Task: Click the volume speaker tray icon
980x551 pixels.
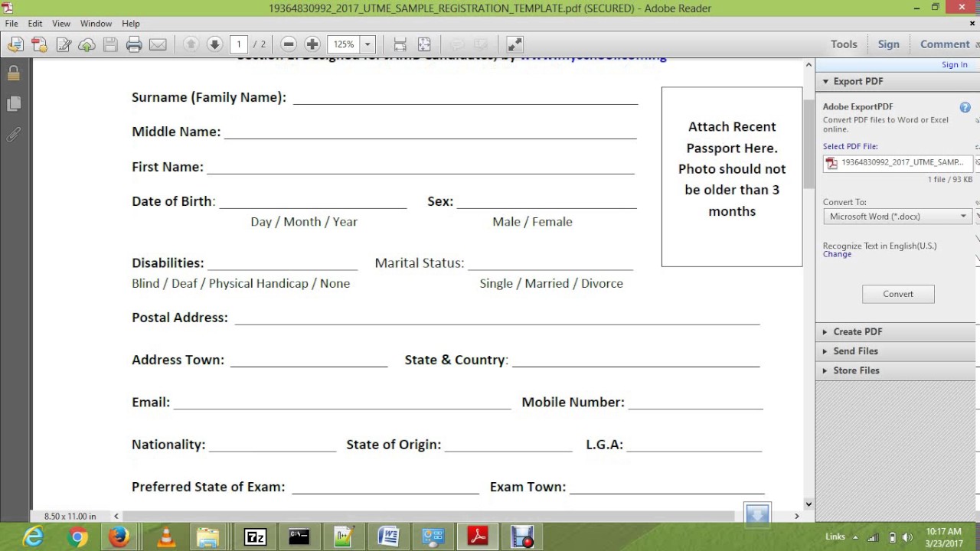Action: coord(907,537)
